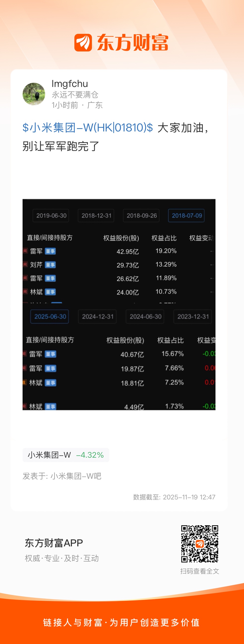The height and width of the screenshot is (644, 244).
Task: Select the highlighted 2025-06-30 date tab
Action: (50, 317)
